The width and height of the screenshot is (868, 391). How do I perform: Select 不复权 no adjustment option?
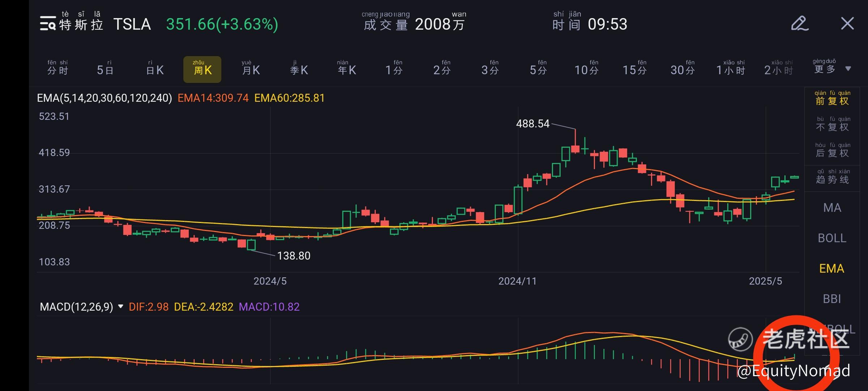(x=832, y=125)
